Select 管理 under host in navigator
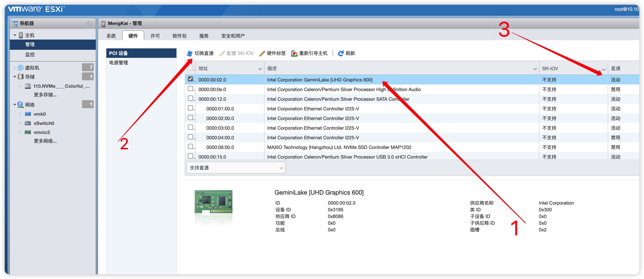The height and width of the screenshot is (279, 644). coord(53,44)
